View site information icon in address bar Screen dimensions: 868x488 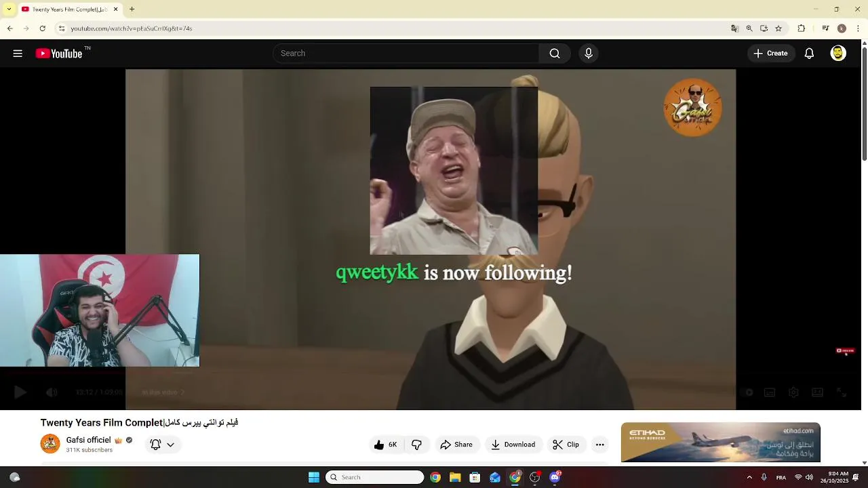61,28
